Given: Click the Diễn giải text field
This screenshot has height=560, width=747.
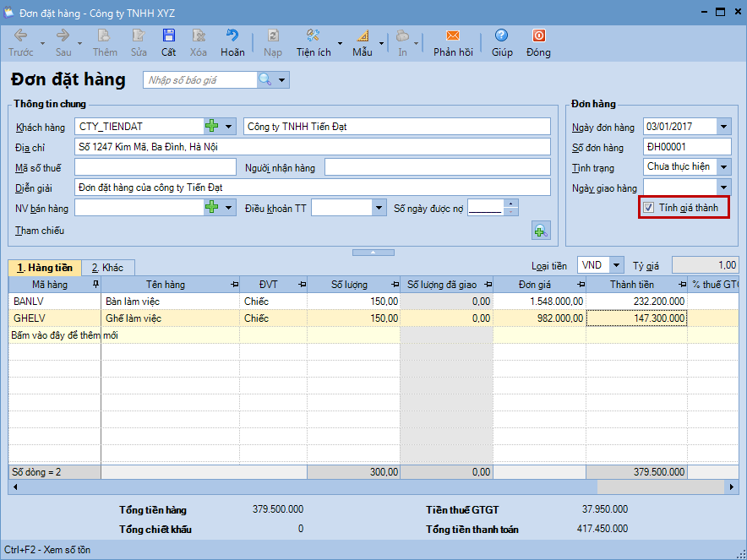Looking at the screenshot, I should (313, 188).
